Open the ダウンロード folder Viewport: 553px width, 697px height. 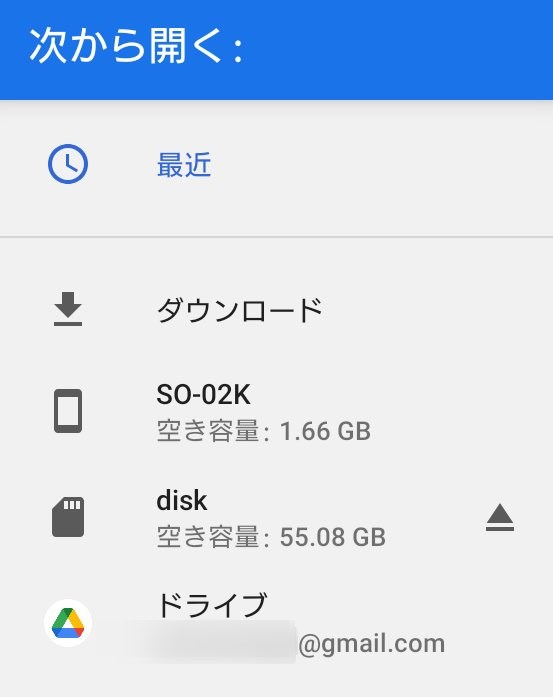coord(276,310)
